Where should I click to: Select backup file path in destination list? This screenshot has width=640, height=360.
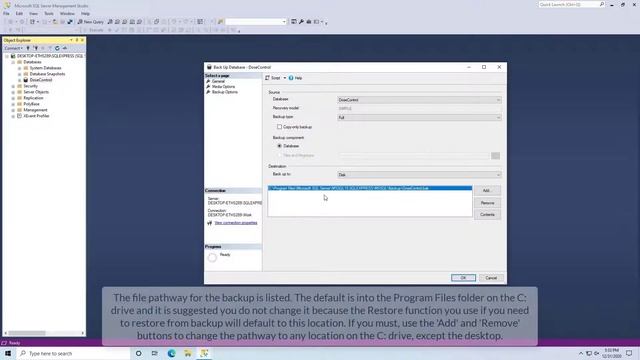tap(370, 188)
